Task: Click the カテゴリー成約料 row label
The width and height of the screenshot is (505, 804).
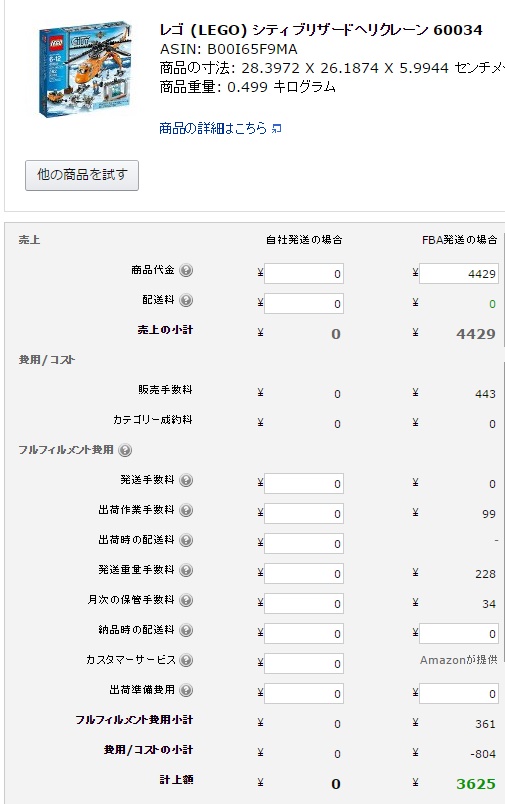Action: pyautogui.click(x=153, y=420)
